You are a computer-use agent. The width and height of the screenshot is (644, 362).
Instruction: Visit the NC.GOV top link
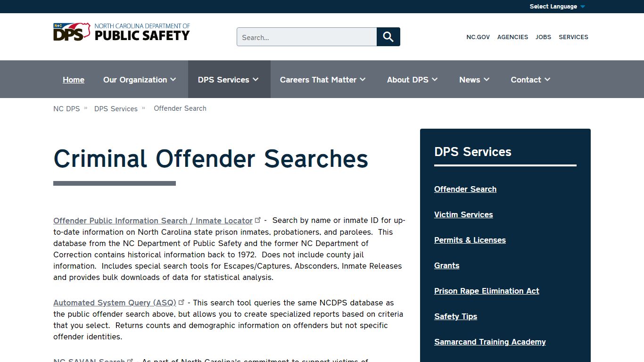[x=478, y=37]
